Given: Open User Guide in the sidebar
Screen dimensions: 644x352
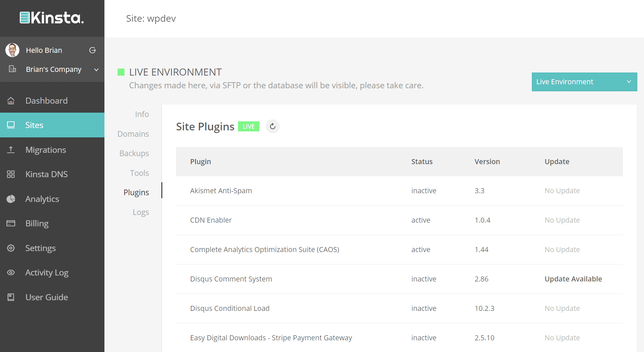Looking at the screenshot, I should (x=52, y=297).
